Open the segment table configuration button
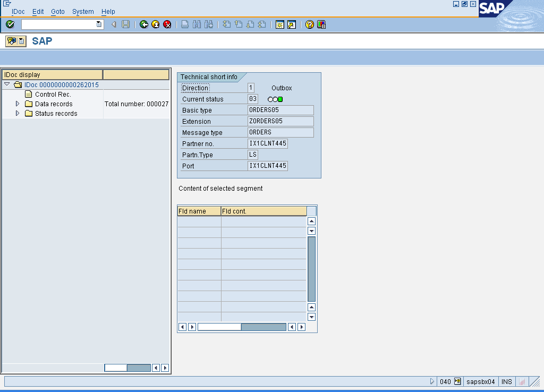Image resolution: width=544 pixels, height=392 pixels. [x=311, y=211]
